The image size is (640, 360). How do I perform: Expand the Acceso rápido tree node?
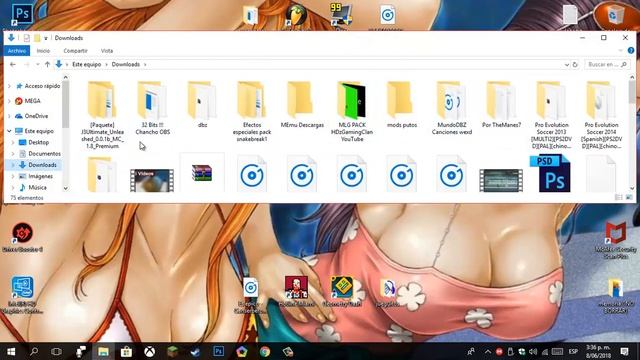pos(9,86)
